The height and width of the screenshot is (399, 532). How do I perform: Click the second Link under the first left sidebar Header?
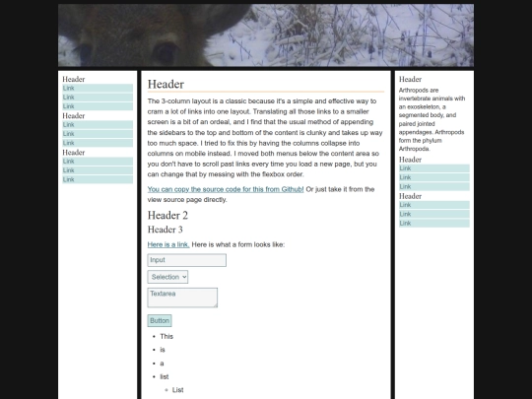(x=98, y=98)
